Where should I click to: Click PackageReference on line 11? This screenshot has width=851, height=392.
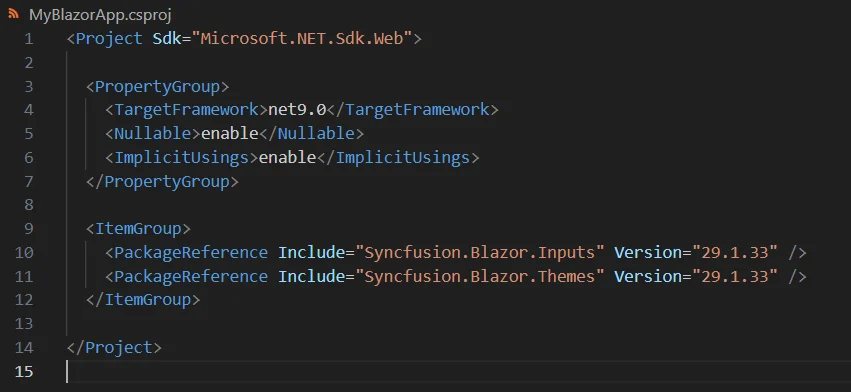pos(191,276)
